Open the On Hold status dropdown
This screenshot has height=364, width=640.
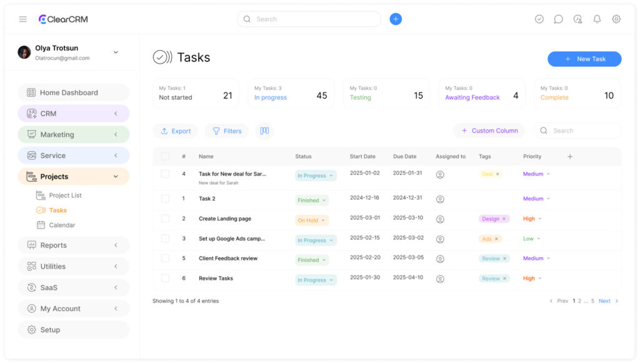pos(312,220)
